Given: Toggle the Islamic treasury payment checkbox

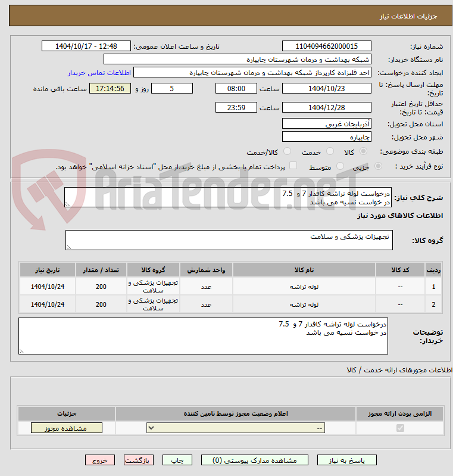Looking at the screenshot, I should (293, 166).
